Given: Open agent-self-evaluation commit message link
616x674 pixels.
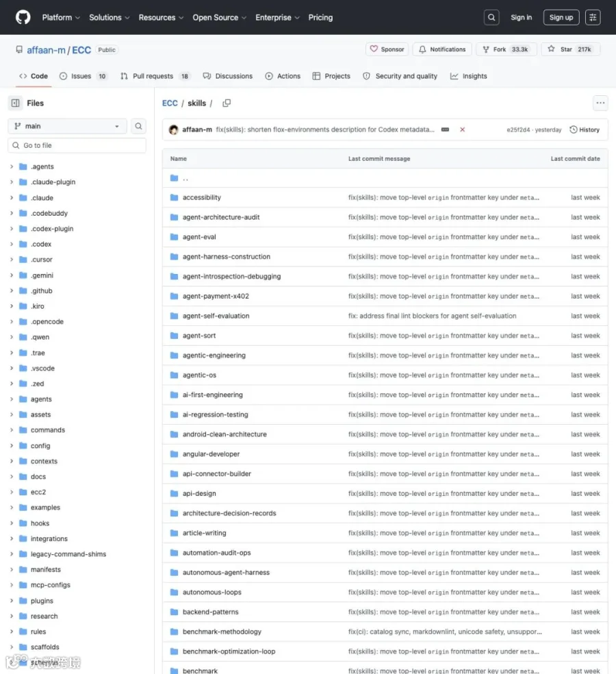Looking at the screenshot, I should point(432,316).
